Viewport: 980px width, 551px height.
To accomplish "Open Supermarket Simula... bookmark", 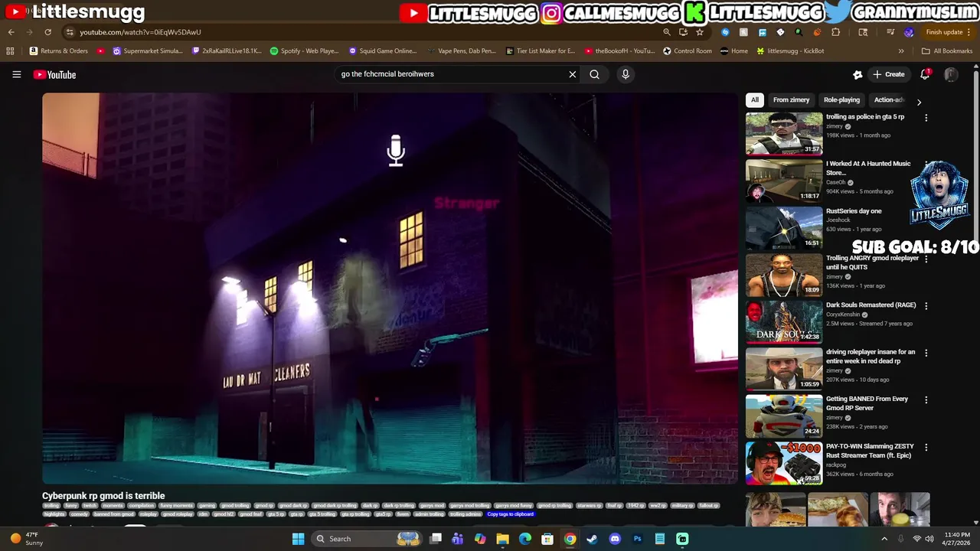I will 148,51.
